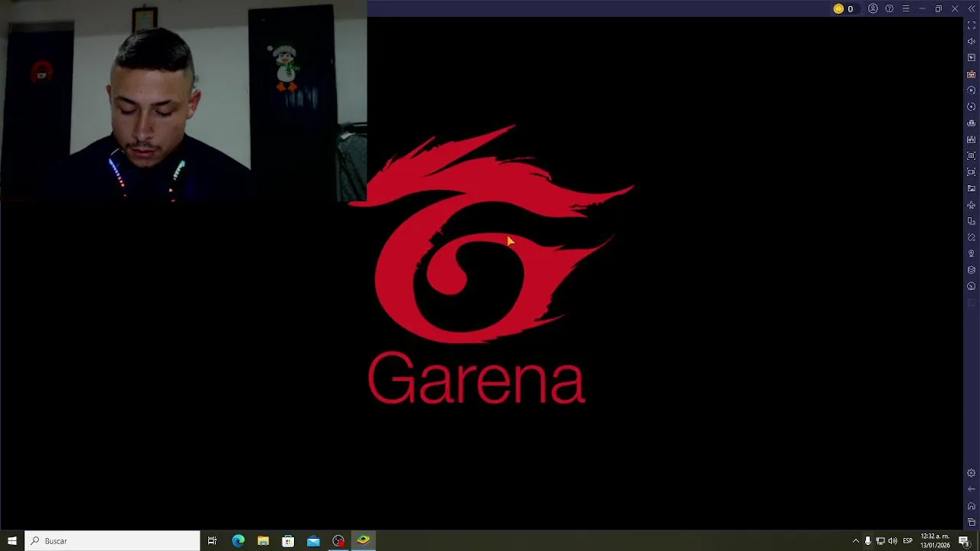The width and height of the screenshot is (980, 551).
Task: Open Windows notification center
Action: (x=964, y=541)
